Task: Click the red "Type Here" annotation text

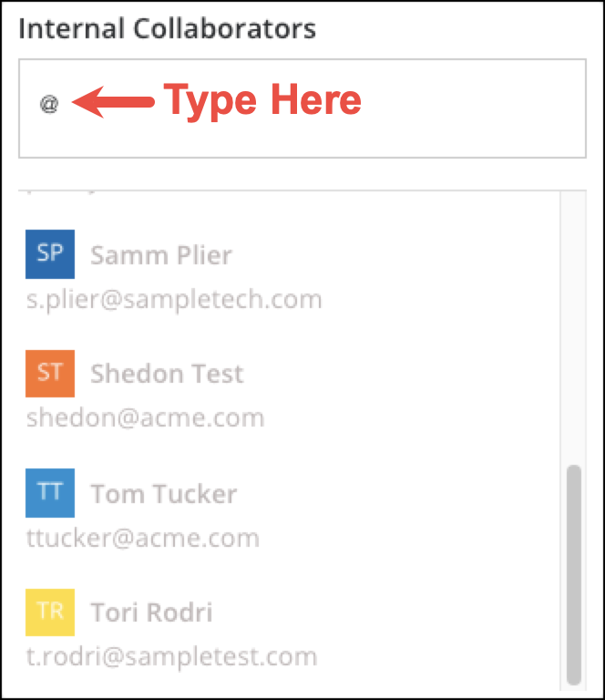Action: [x=262, y=100]
